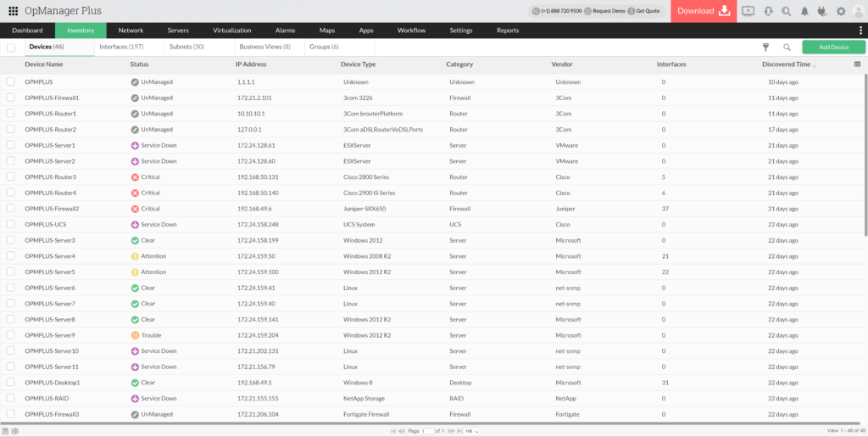Image resolution: width=868 pixels, height=437 pixels.
Task: Click the table search magnifier icon
Action: [x=787, y=48]
